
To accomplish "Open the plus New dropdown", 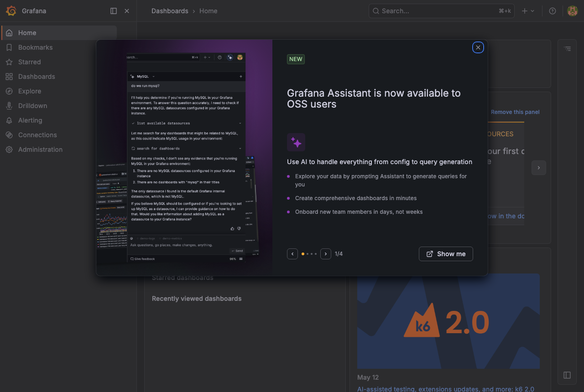I will pyautogui.click(x=528, y=11).
